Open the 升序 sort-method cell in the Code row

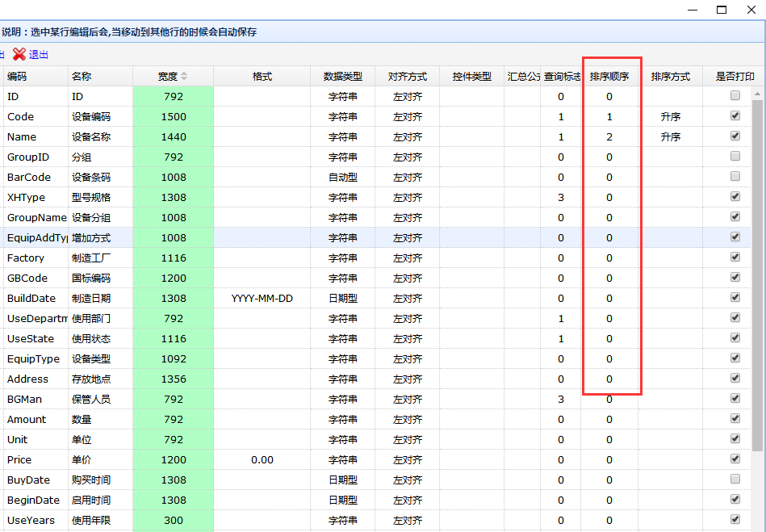(670, 117)
